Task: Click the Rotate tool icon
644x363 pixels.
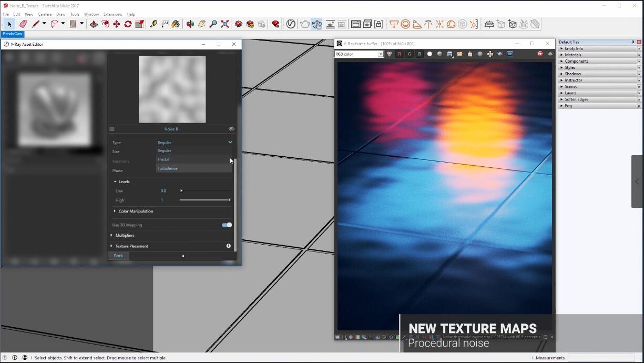Action: pyautogui.click(x=128, y=24)
